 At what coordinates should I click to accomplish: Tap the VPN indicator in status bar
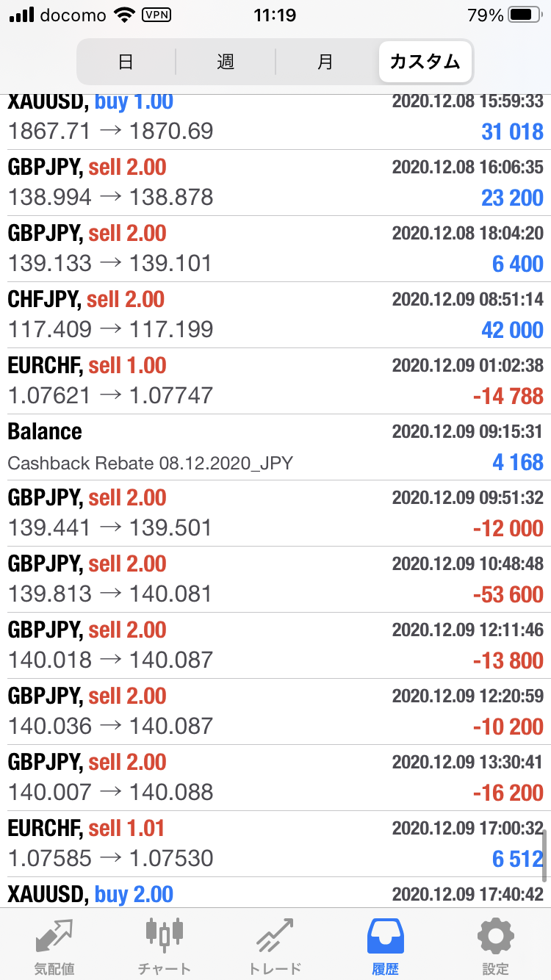coord(156,15)
